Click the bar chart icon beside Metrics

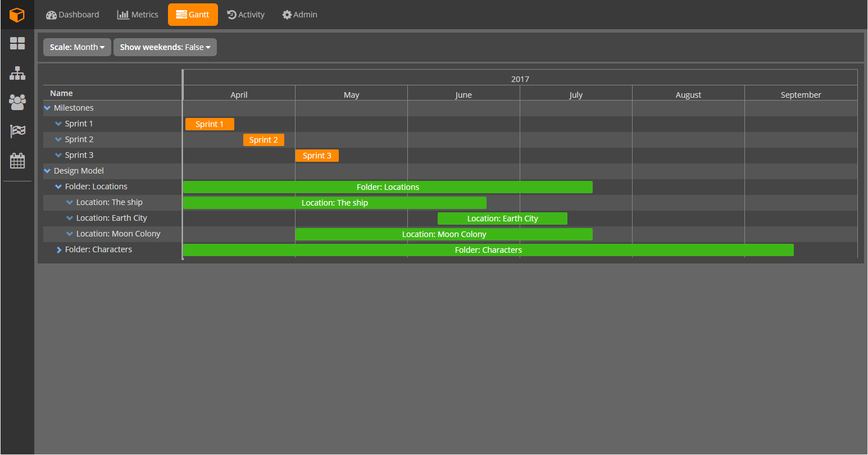(x=122, y=14)
